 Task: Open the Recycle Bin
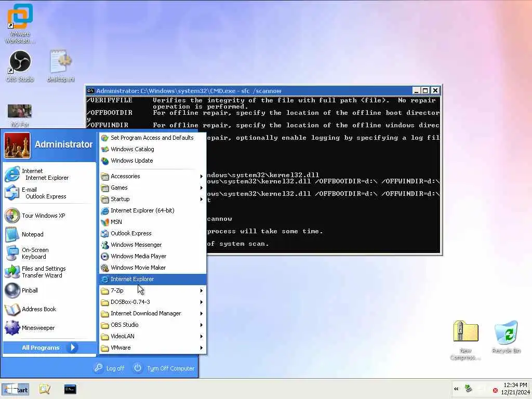coord(506,337)
